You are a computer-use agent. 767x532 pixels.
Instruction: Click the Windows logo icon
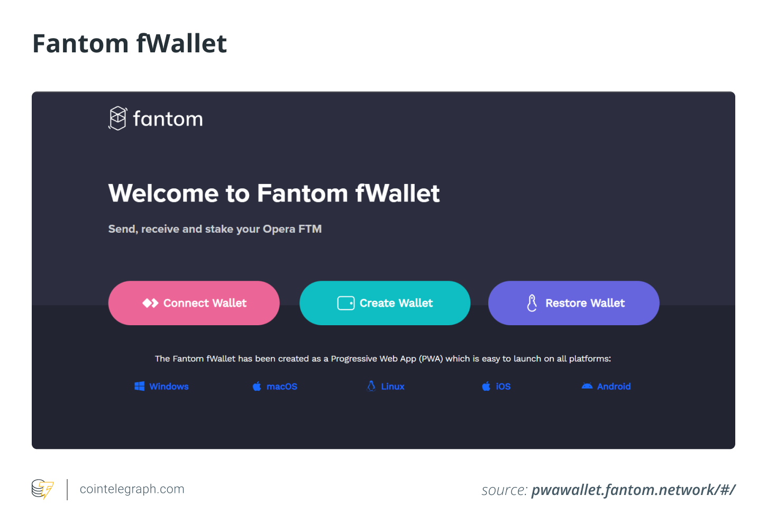tap(140, 387)
